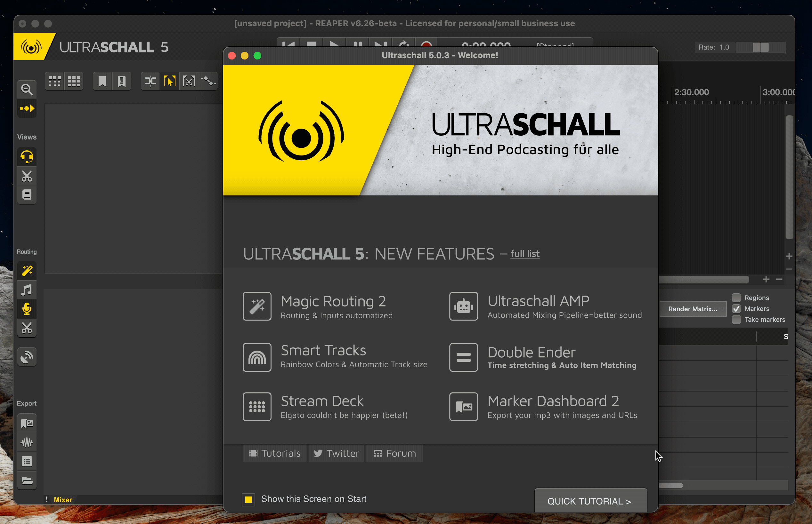
Task: Open the Tutorials section
Action: 274,453
